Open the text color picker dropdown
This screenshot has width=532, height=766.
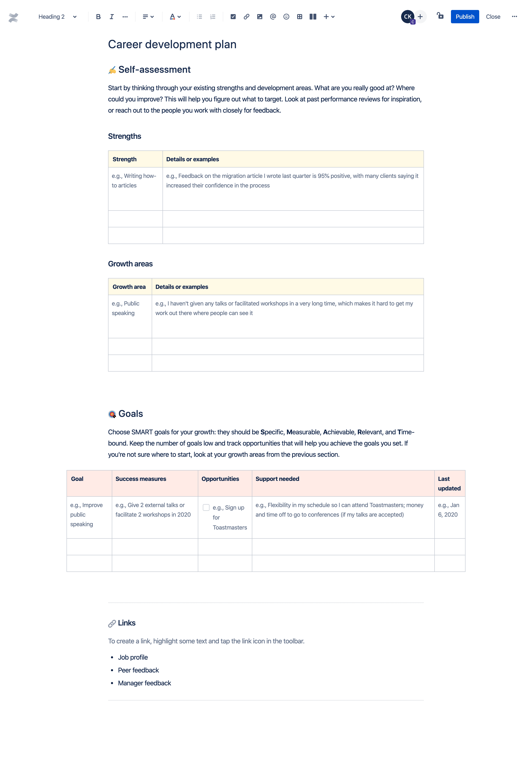[x=180, y=16]
